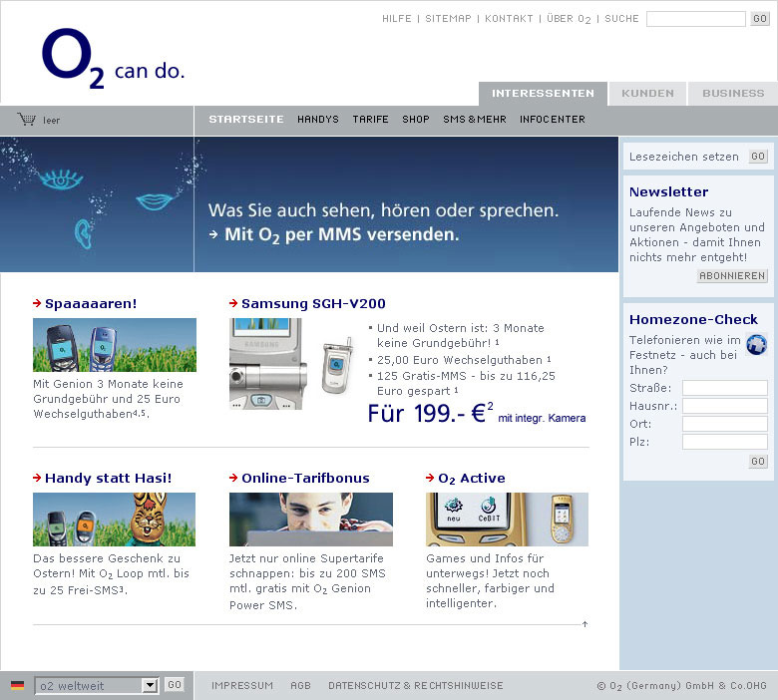Image resolution: width=778 pixels, height=700 pixels.
Task: Click the search GO button at top
Action: click(x=760, y=19)
